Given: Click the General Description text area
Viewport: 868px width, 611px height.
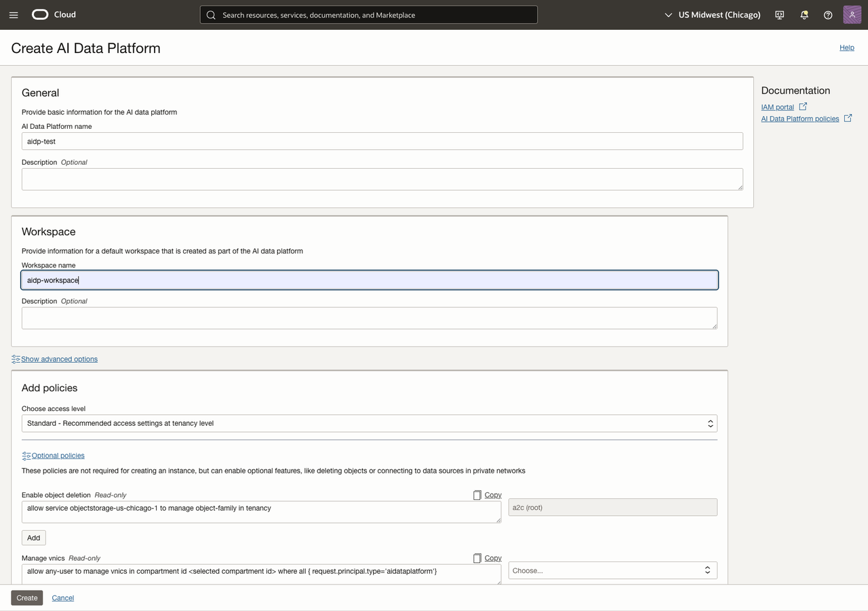Looking at the screenshot, I should click(x=382, y=179).
